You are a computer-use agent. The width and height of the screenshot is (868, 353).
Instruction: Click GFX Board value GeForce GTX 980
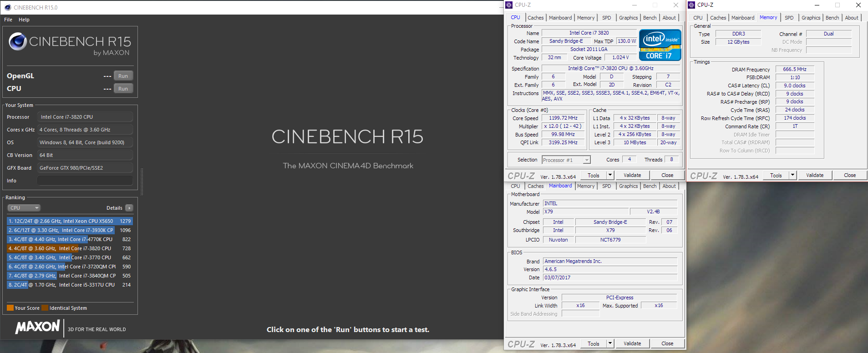pyautogui.click(x=85, y=168)
